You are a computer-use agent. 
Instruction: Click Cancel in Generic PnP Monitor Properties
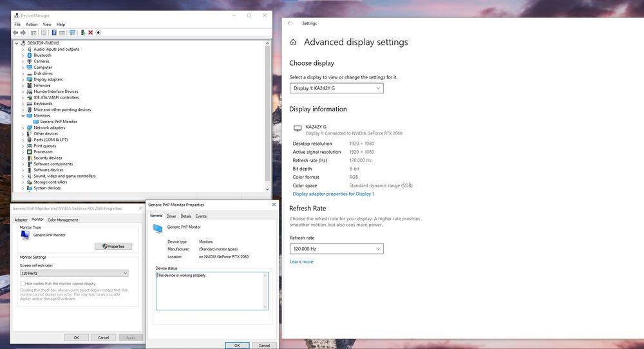pyautogui.click(x=264, y=345)
